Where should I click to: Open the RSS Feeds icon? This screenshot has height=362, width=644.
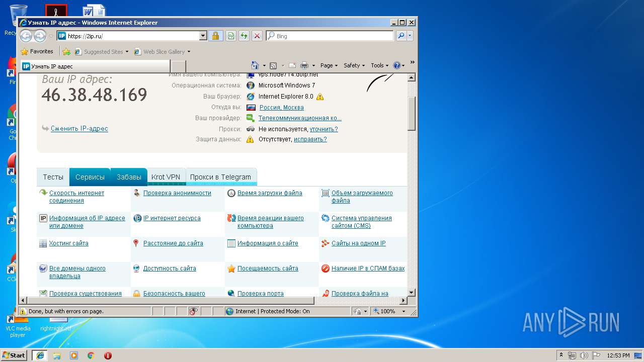(x=273, y=65)
